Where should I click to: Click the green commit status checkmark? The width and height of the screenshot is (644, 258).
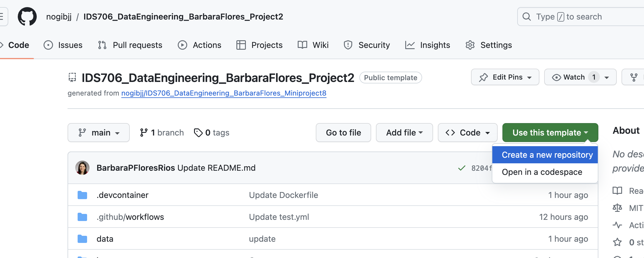coord(462,168)
